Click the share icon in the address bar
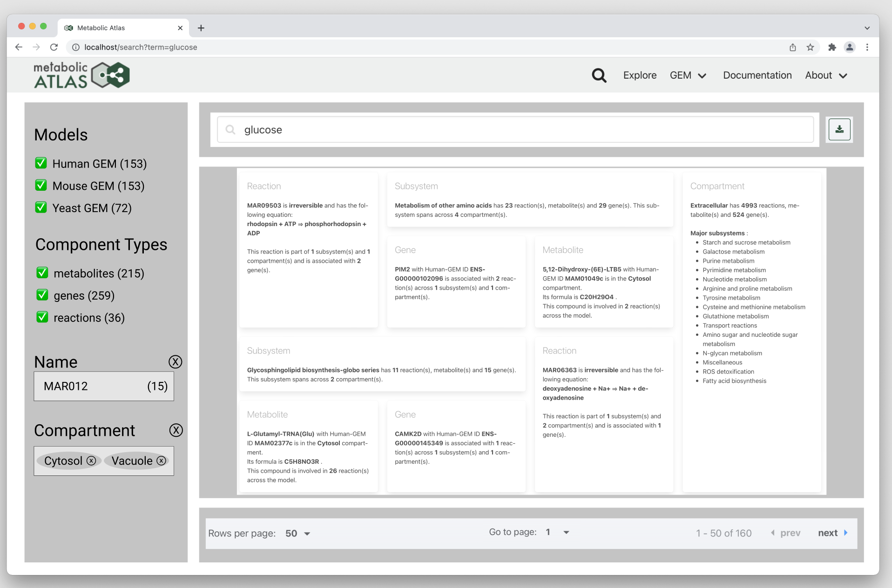 coord(792,47)
